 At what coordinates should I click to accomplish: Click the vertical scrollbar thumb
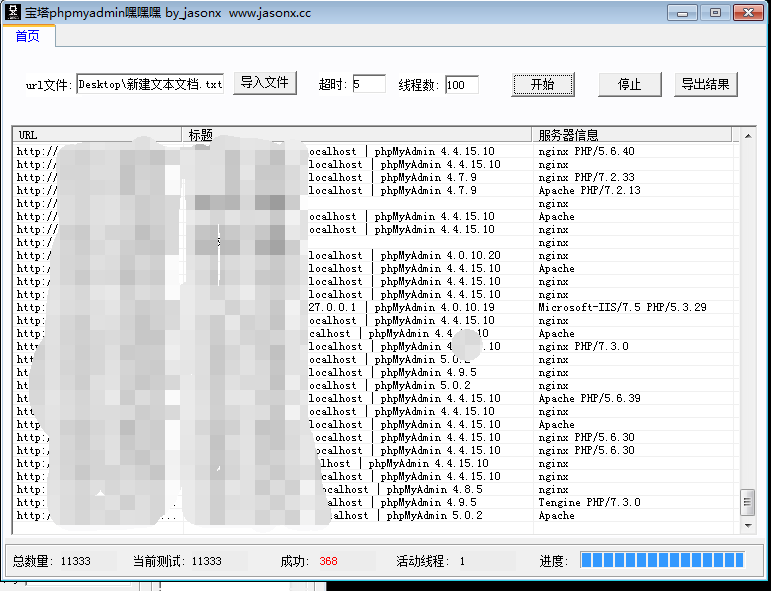point(746,502)
